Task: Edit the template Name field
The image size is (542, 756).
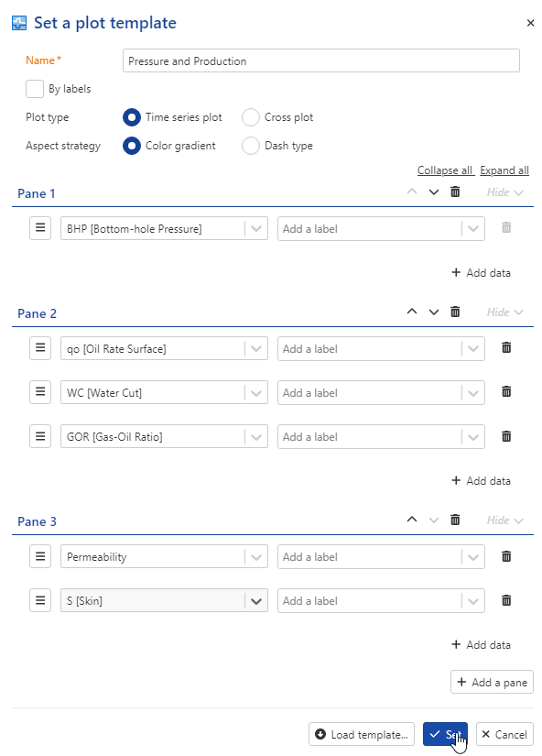Action: [320, 60]
